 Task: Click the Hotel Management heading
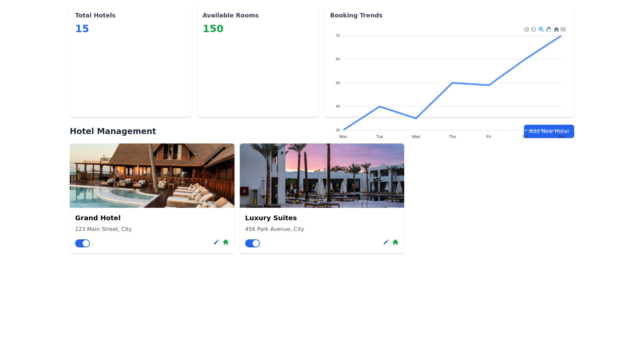113,131
